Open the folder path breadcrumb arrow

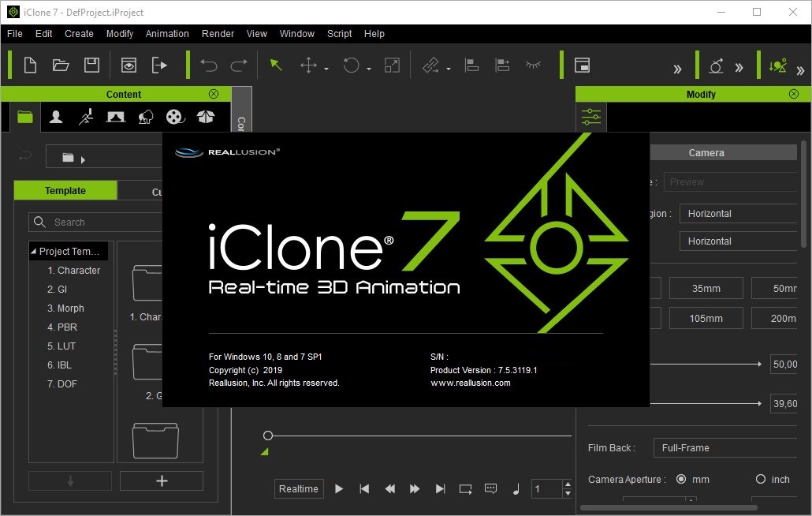click(83, 159)
